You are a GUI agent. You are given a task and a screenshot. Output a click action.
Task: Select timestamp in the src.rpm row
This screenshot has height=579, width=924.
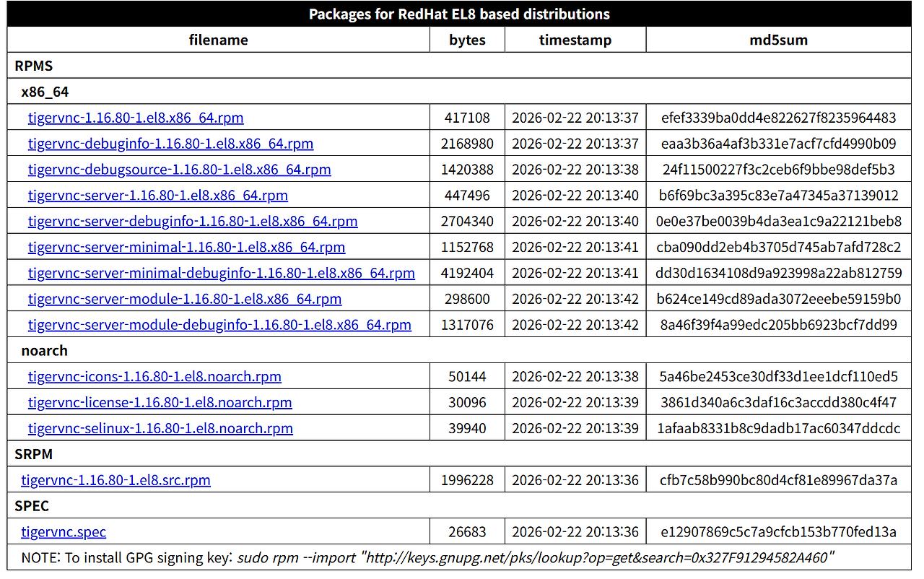pos(575,480)
